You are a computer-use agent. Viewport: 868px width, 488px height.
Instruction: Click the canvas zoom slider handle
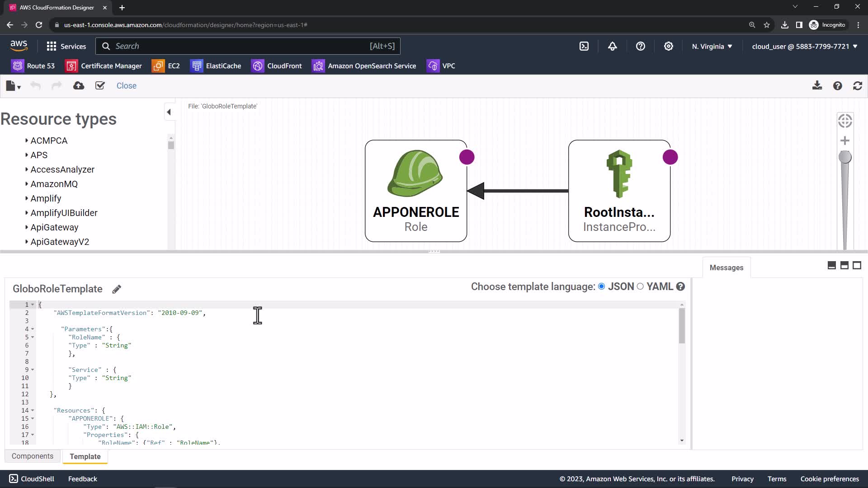pyautogui.click(x=845, y=157)
